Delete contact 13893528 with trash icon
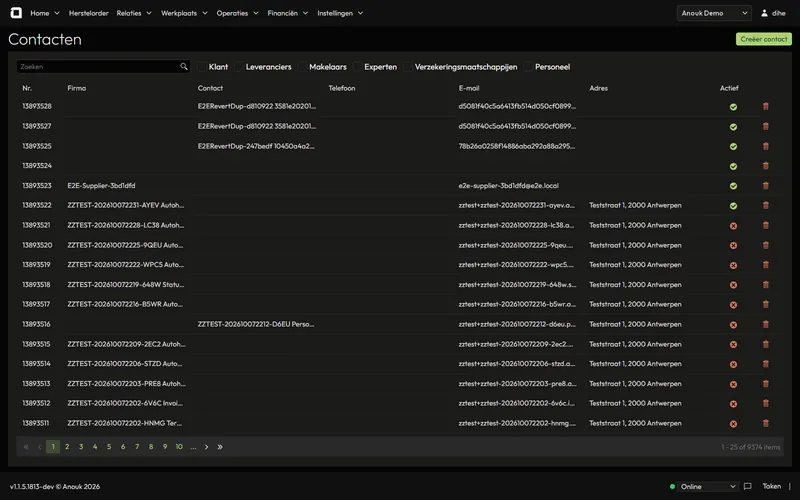 pyautogui.click(x=765, y=106)
